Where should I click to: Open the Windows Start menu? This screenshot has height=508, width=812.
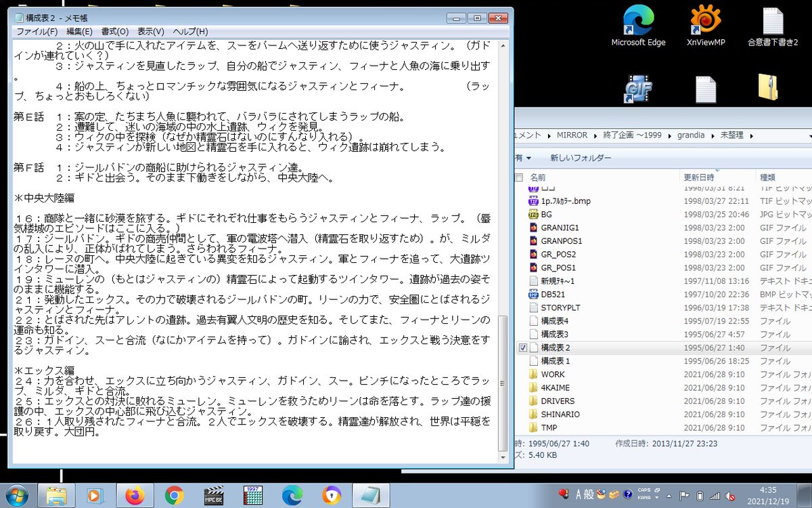click(16, 496)
